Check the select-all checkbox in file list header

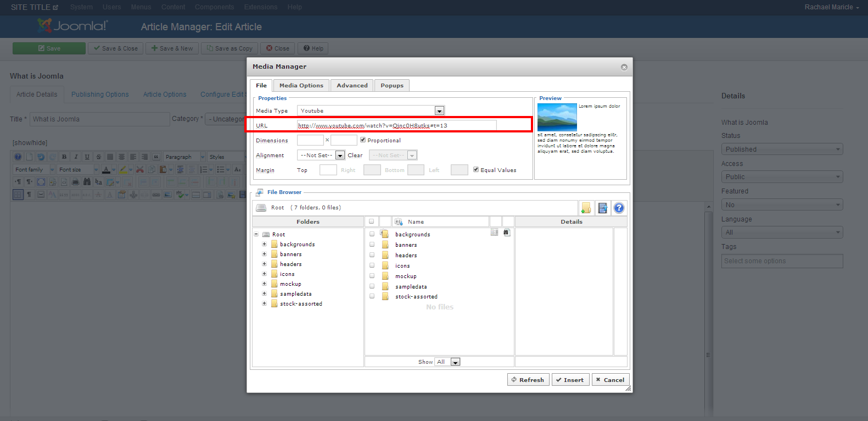click(x=372, y=221)
